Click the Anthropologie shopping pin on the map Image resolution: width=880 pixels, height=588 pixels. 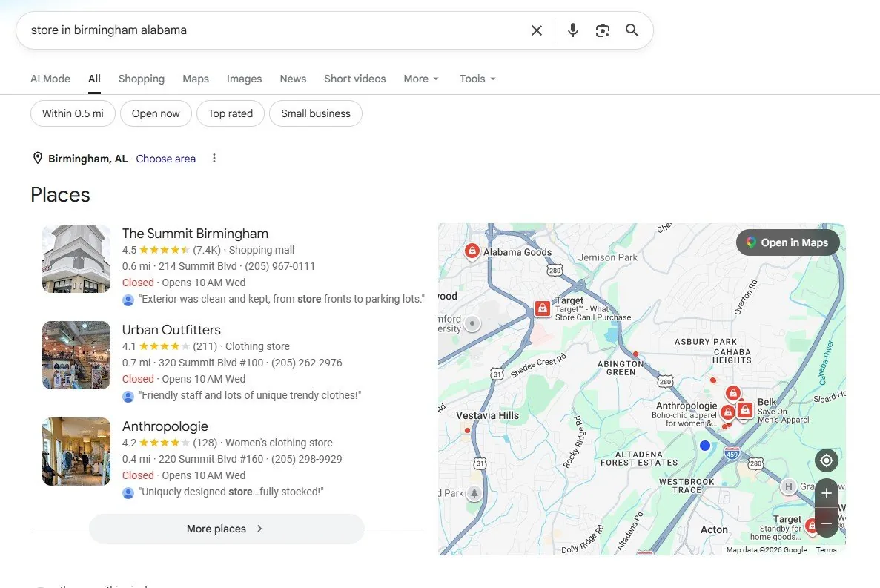tap(727, 412)
